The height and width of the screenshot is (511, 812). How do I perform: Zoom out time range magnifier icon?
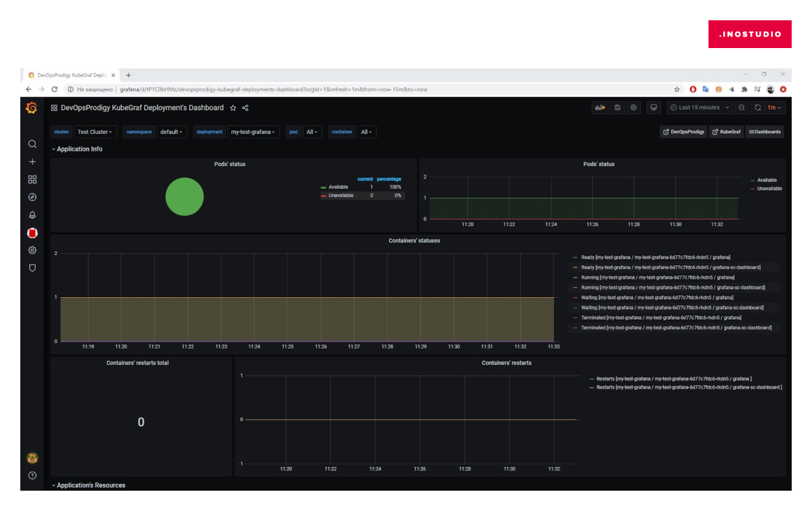(x=742, y=108)
